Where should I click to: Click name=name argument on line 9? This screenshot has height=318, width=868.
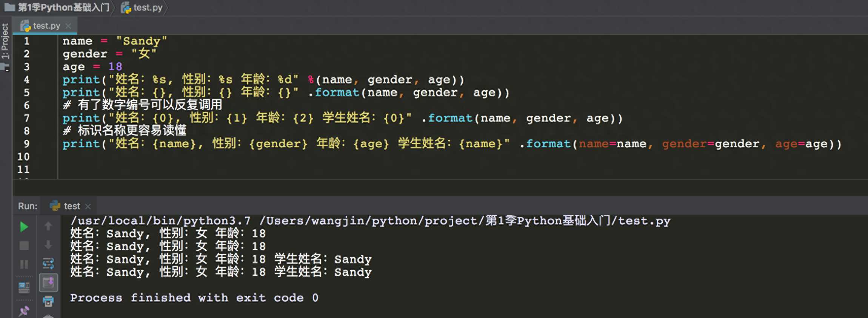(613, 144)
